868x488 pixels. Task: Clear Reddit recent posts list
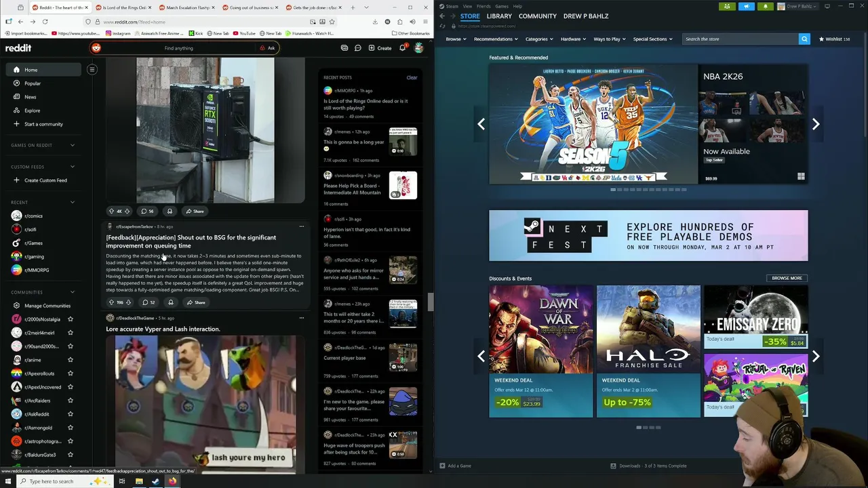[412, 77]
